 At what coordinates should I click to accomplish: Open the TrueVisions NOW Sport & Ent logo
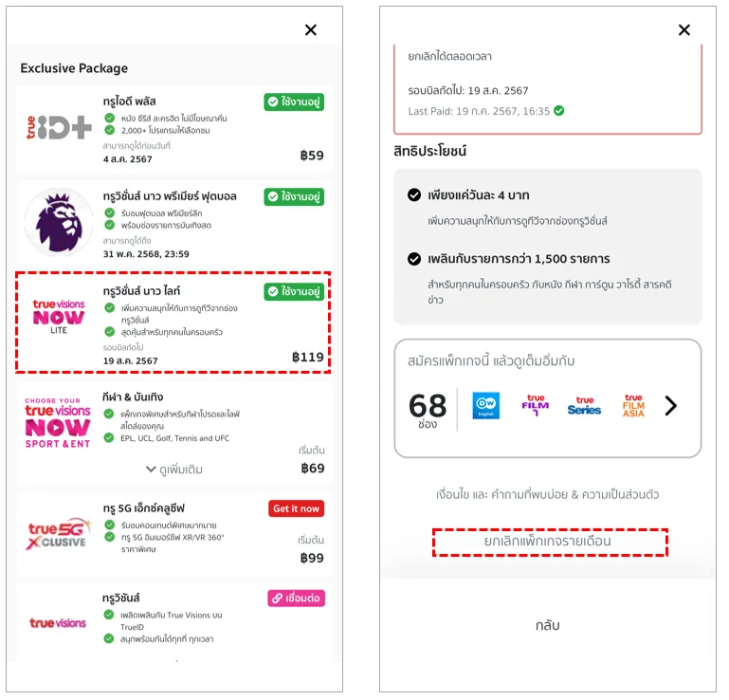tap(58, 423)
